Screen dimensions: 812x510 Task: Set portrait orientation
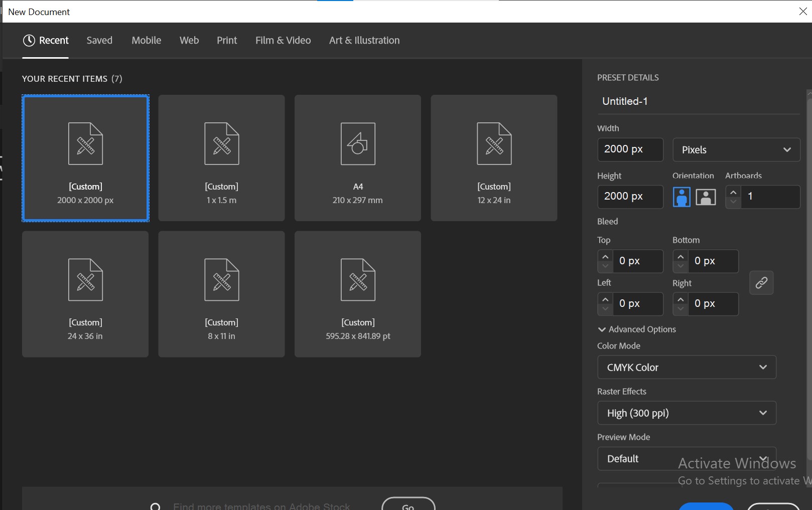(682, 197)
